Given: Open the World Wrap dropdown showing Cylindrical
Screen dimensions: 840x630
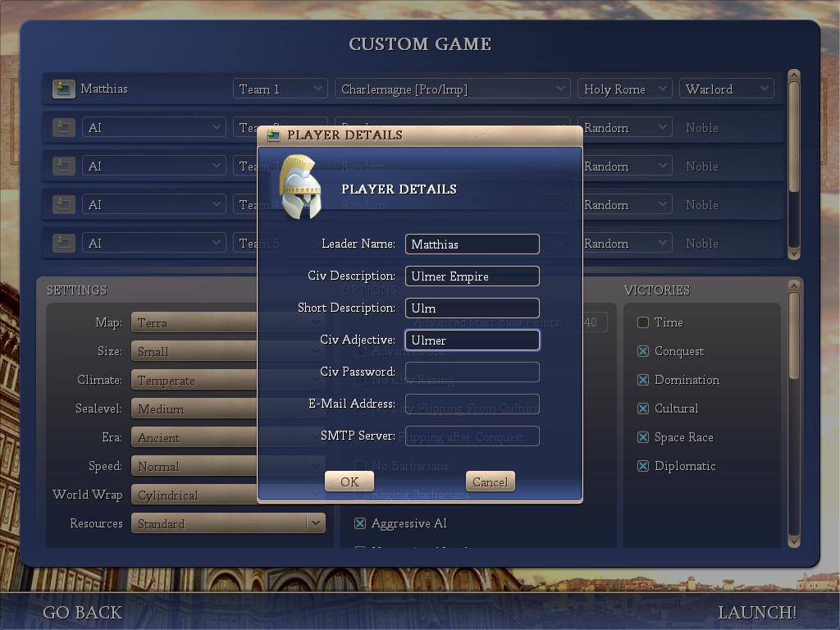Looking at the screenshot, I should pos(194,495).
